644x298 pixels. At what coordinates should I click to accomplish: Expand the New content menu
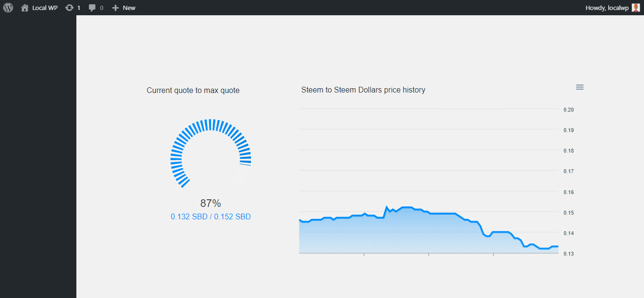[129, 8]
